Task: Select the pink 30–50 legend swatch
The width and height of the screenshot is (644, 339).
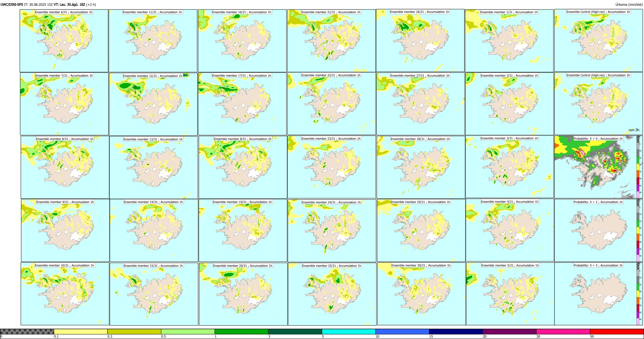Action: [x=563, y=332]
